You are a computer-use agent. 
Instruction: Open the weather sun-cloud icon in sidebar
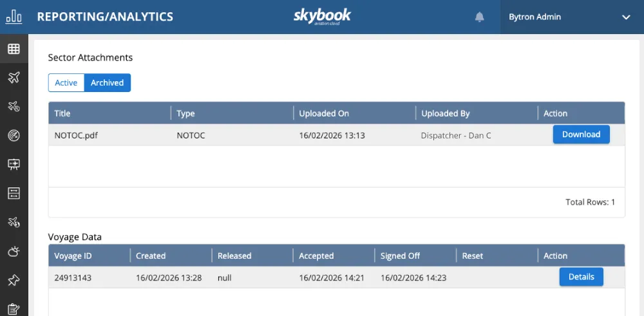pos(14,251)
